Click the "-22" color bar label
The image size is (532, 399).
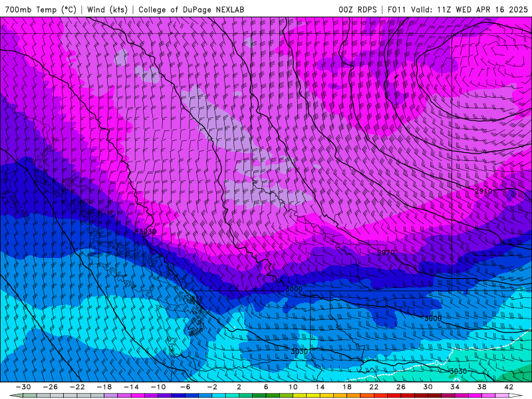[x=77, y=387]
